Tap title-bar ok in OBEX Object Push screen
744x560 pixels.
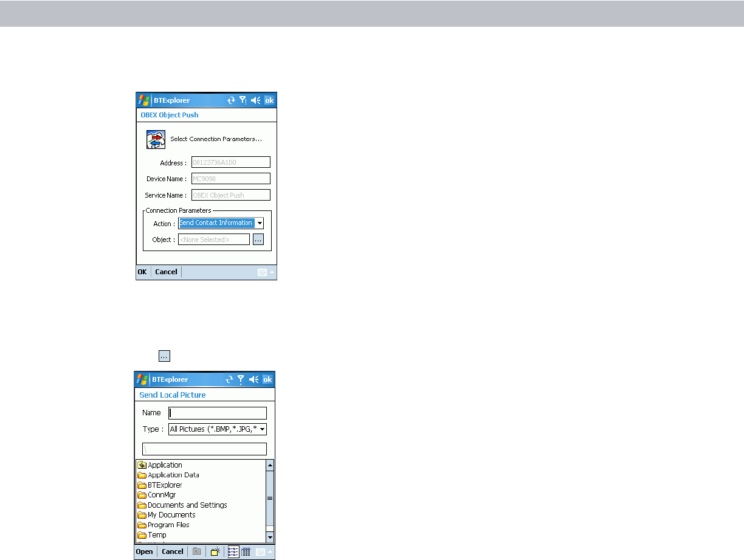click(x=269, y=101)
